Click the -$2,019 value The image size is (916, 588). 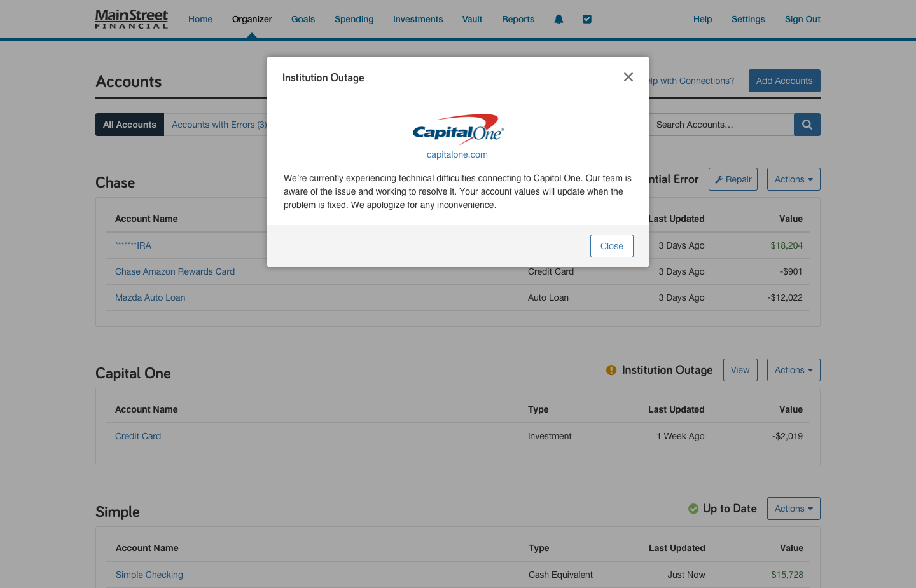(x=788, y=436)
